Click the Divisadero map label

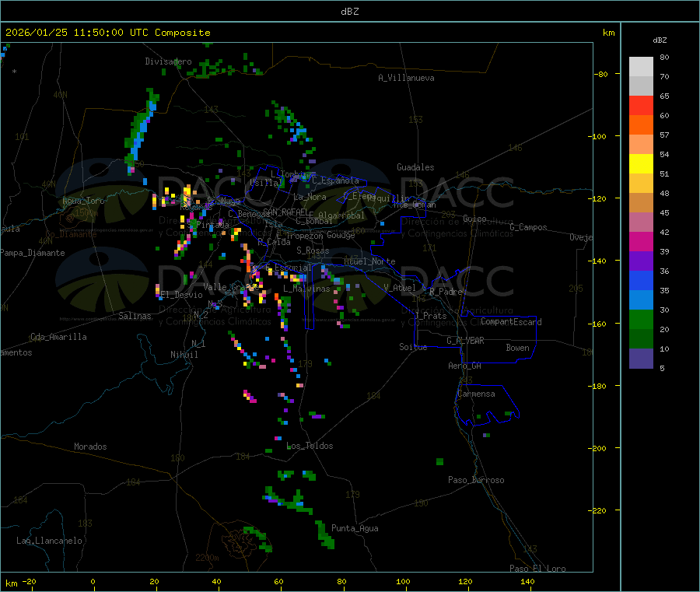click(x=168, y=61)
